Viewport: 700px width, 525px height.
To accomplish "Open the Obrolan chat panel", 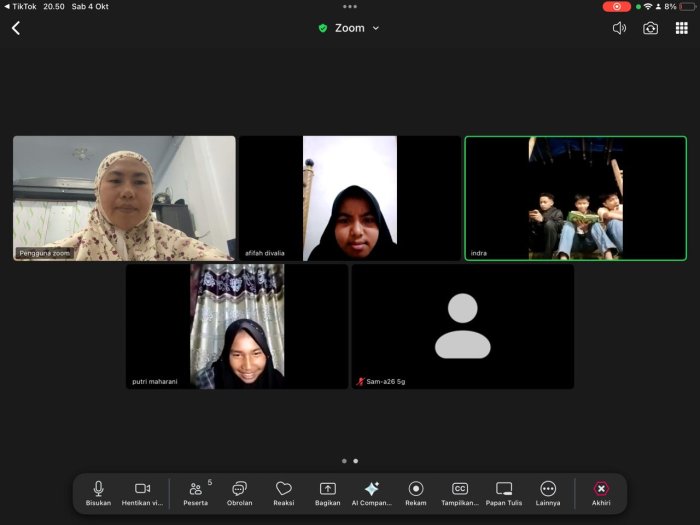I will click(240, 491).
